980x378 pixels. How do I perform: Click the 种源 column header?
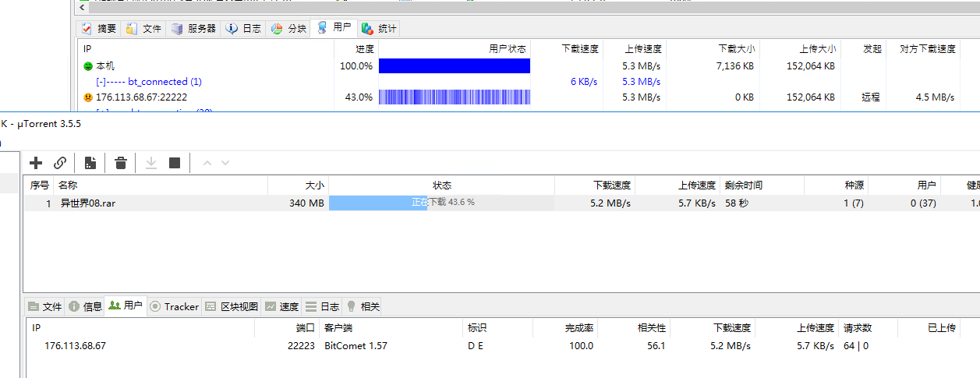835,185
